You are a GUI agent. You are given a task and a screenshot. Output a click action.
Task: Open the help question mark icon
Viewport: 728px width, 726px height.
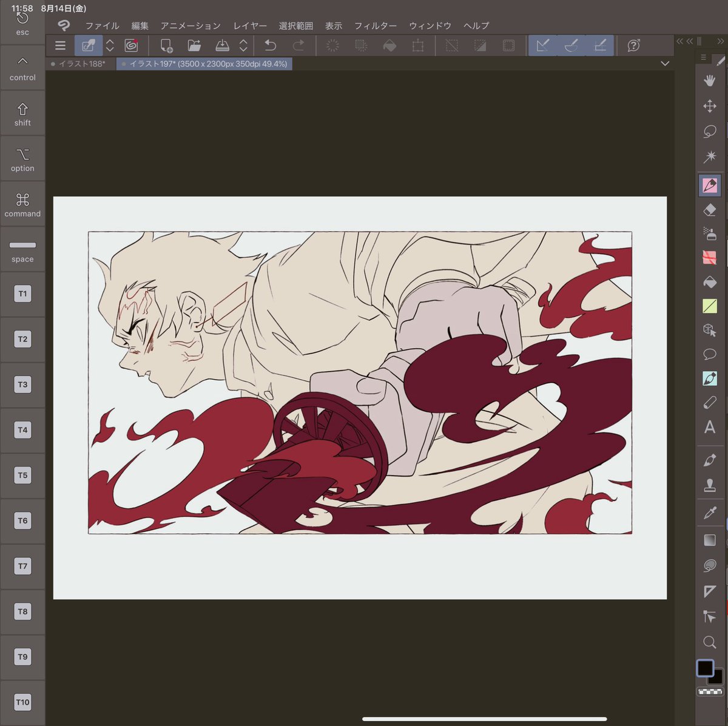(634, 45)
